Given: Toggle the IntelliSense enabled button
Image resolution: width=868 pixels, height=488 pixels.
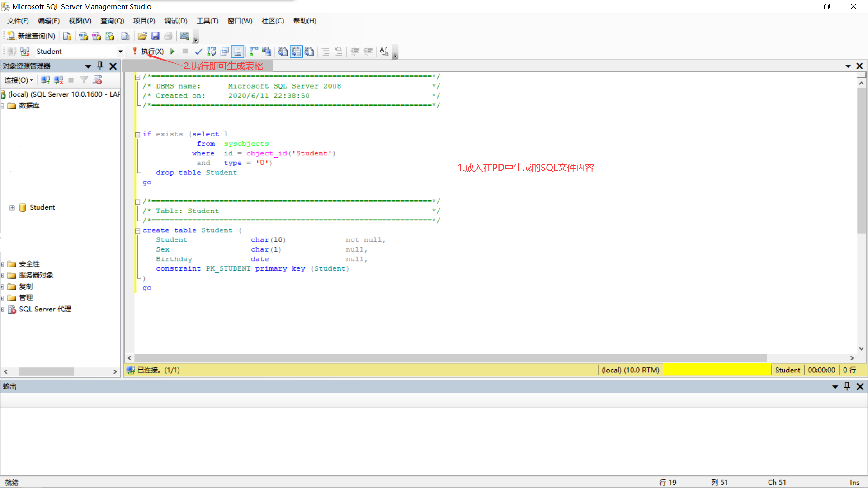Looking at the screenshot, I should pos(238,52).
